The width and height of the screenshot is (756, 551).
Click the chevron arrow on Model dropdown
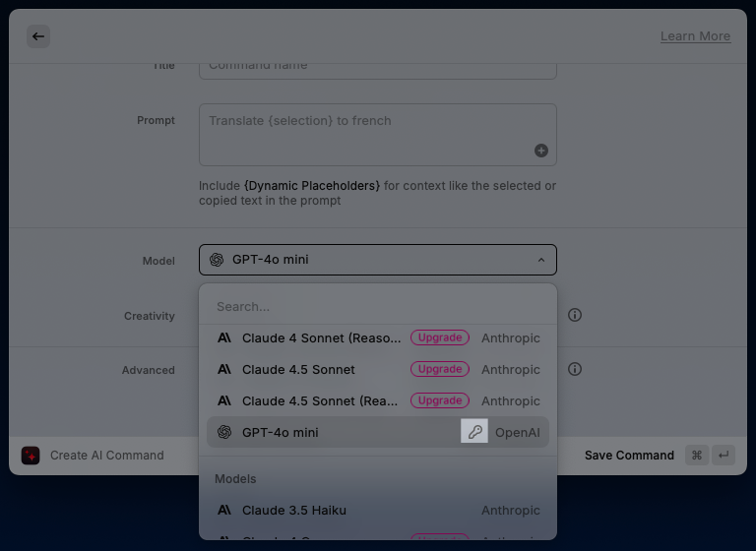[541, 260]
